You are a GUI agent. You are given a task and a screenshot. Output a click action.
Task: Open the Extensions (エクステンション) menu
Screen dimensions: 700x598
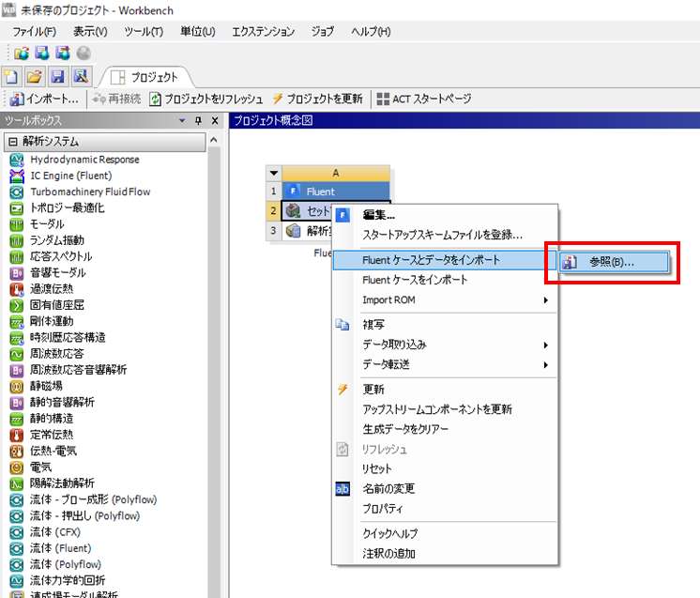point(264,32)
